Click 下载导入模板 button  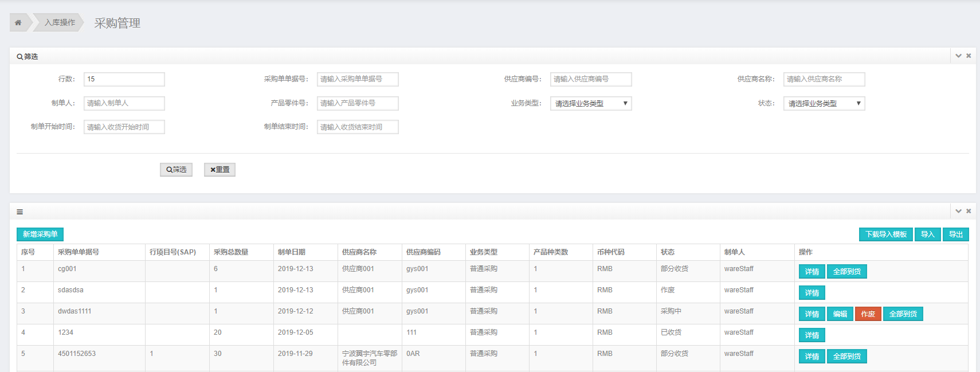(885, 234)
